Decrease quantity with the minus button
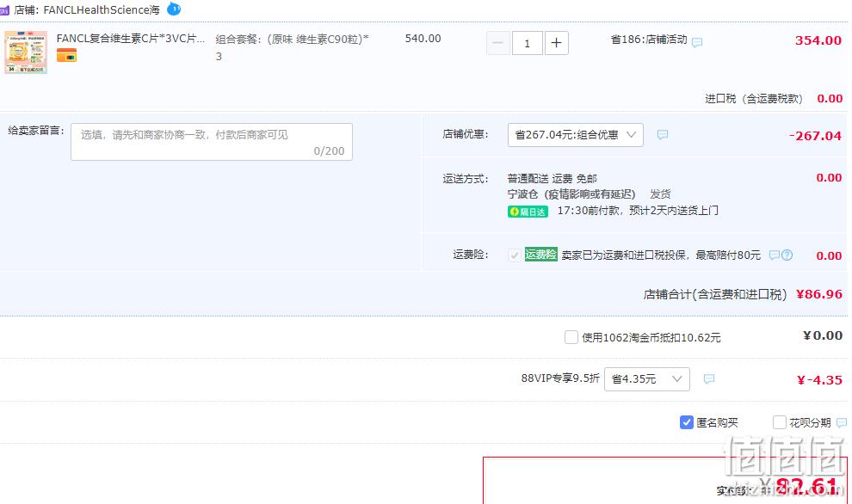Viewport: 852px width, 504px height. (497, 43)
